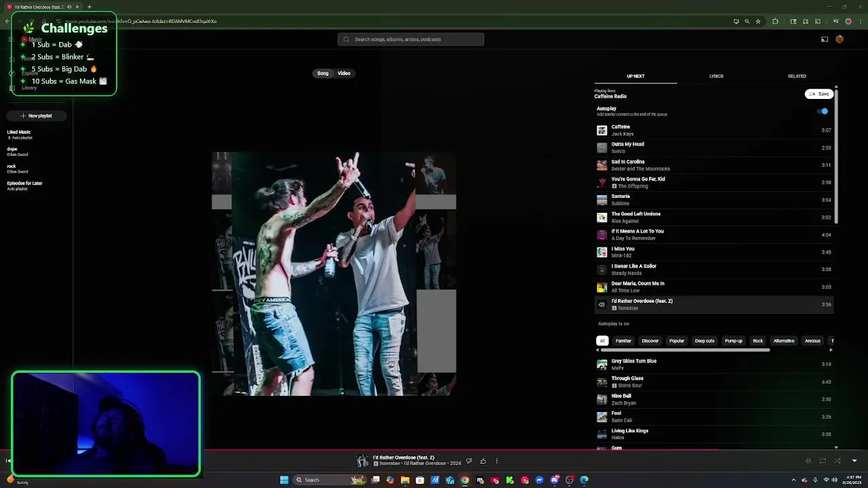868x488 pixels.
Task: Click now-playing icon on I'd Rather Overdose row
Action: [601, 304]
